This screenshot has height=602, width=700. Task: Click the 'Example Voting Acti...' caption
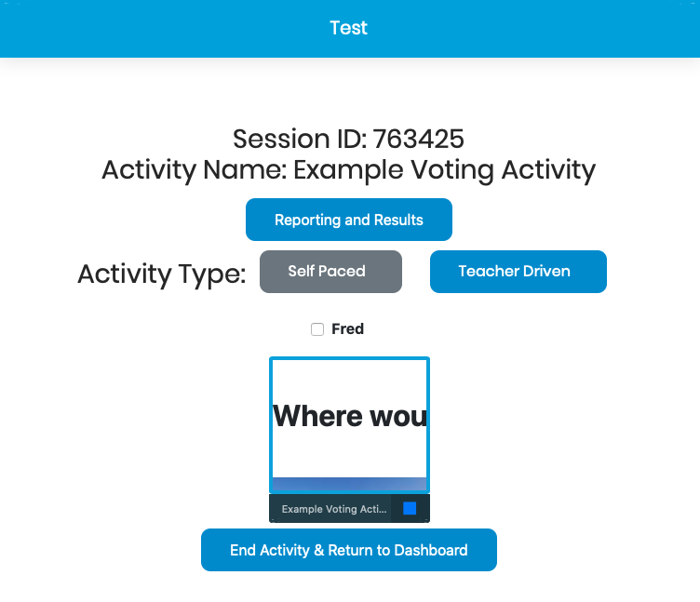point(334,509)
